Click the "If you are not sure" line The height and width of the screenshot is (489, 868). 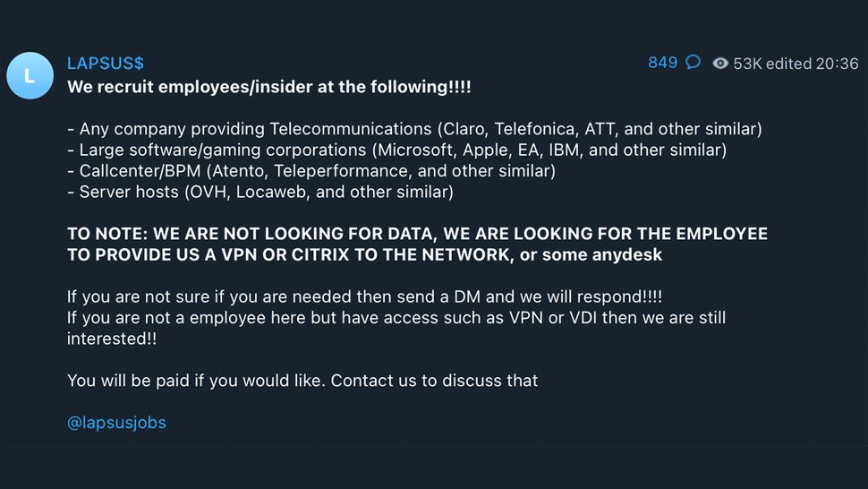click(x=364, y=296)
